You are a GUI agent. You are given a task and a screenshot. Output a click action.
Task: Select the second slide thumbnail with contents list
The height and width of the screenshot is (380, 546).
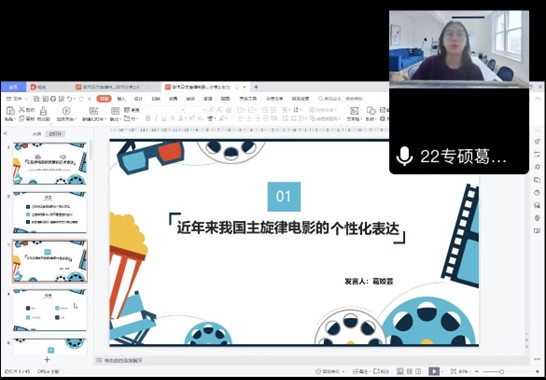[50, 212]
